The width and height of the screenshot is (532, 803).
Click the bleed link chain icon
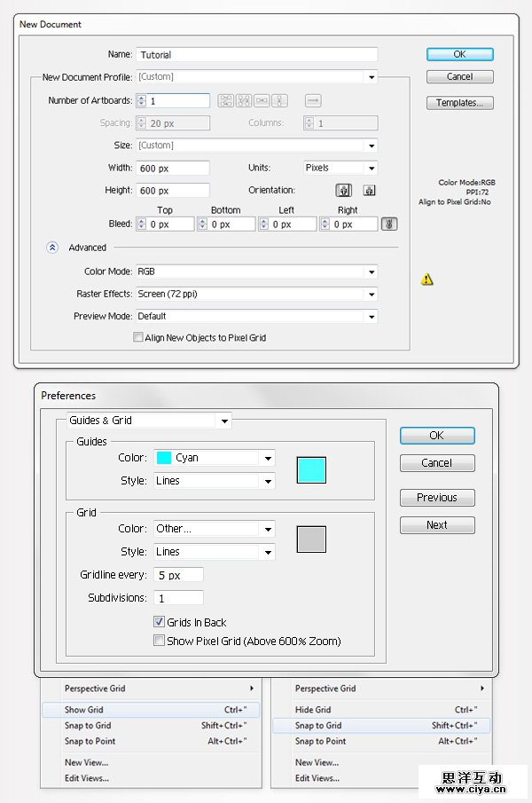click(388, 224)
